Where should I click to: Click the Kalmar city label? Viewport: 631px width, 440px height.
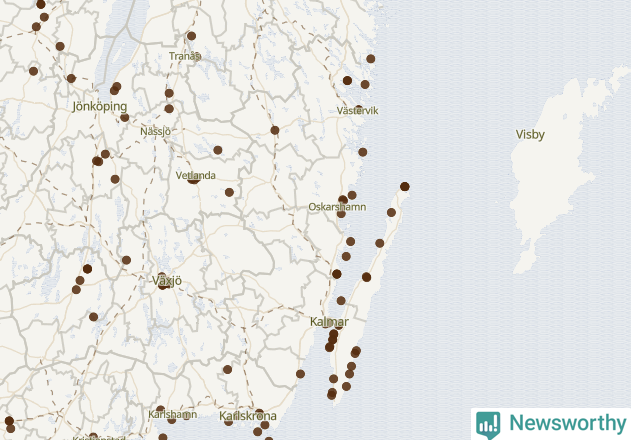coord(329,322)
